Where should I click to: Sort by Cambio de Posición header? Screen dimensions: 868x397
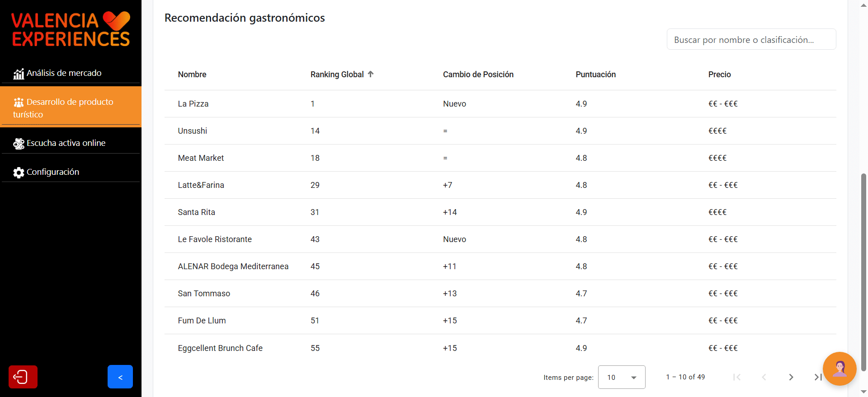pyautogui.click(x=478, y=75)
